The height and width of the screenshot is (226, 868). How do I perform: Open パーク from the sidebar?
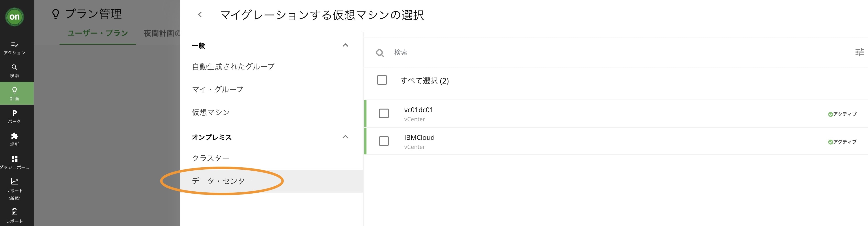point(15,116)
